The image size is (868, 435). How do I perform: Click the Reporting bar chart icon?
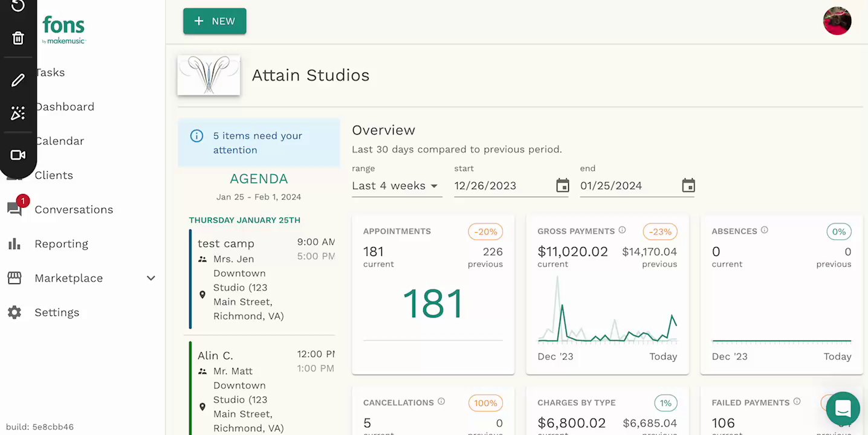tap(15, 244)
